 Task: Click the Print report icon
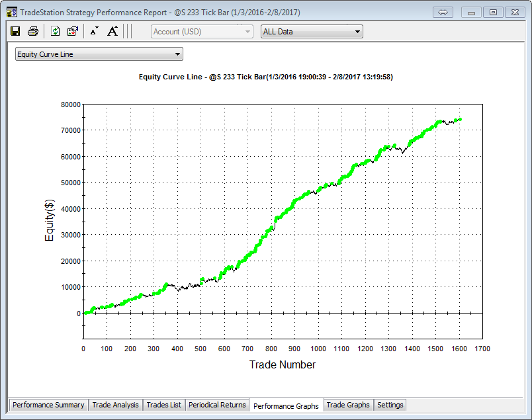click(33, 31)
